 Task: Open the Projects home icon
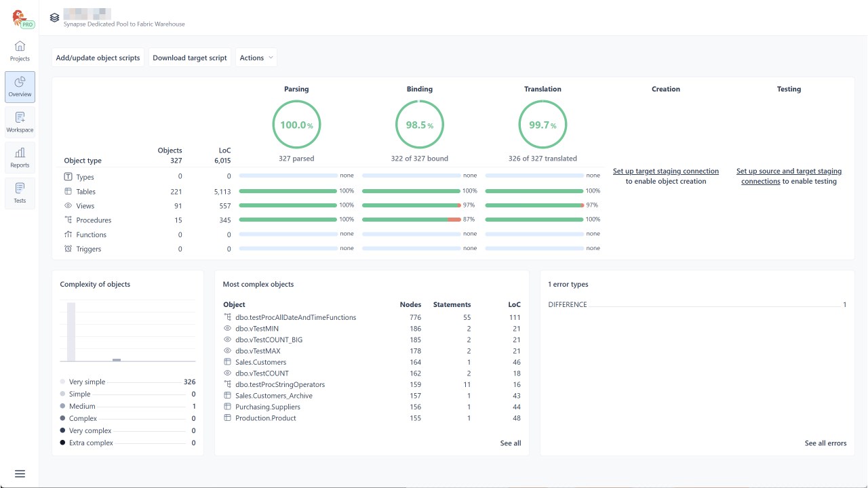[x=20, y=46]
